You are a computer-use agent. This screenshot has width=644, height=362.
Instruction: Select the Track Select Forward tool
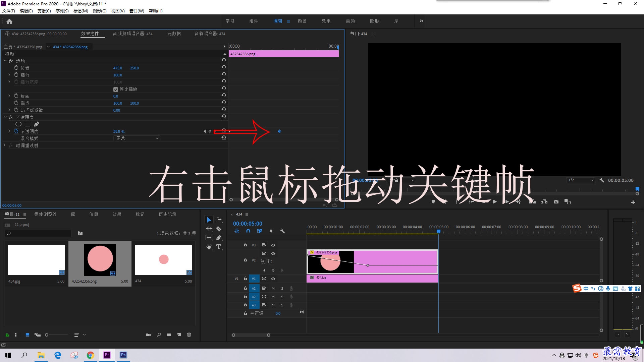coord(219,220)
